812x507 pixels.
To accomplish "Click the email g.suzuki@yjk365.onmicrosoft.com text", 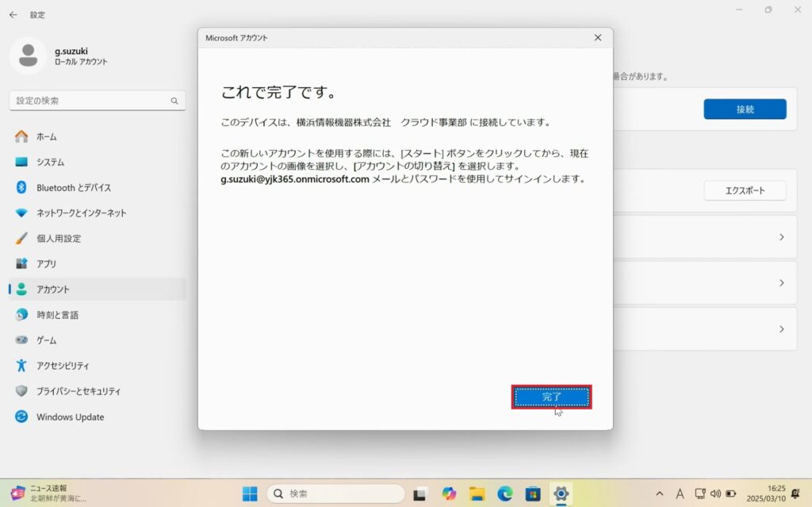I will tap(295, 179).
